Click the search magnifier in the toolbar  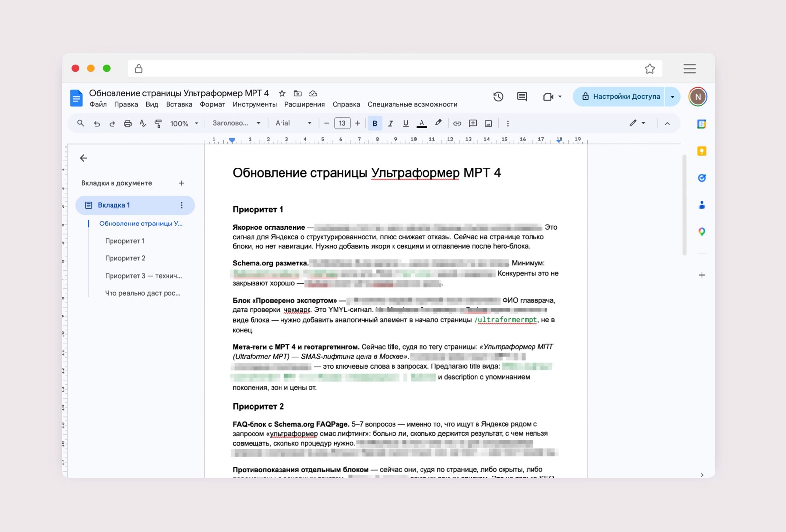[x=81, y=123]
